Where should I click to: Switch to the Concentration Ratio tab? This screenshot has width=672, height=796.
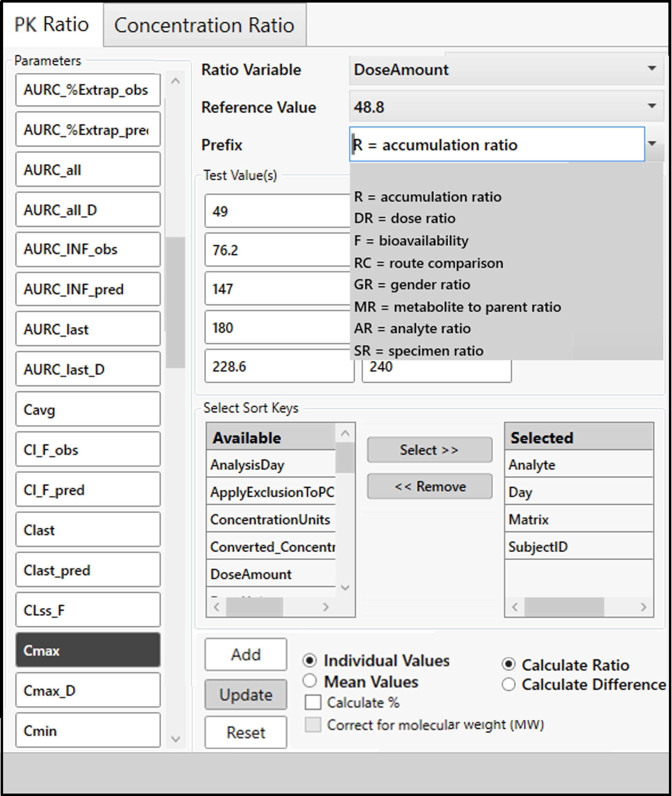point(204,25)
